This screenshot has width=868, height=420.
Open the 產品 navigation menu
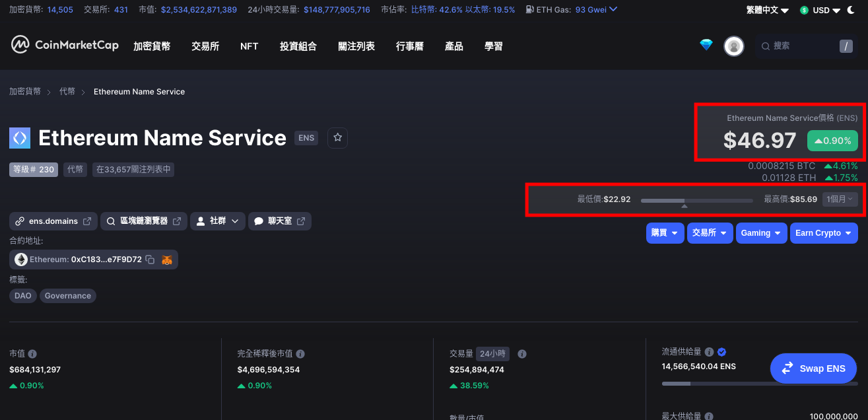click(454, 46)
